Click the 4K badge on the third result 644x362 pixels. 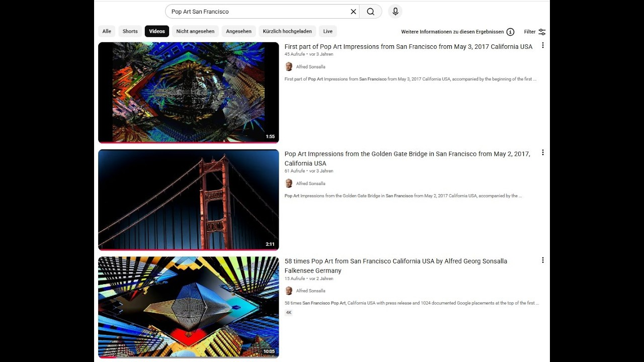(288, 313)
